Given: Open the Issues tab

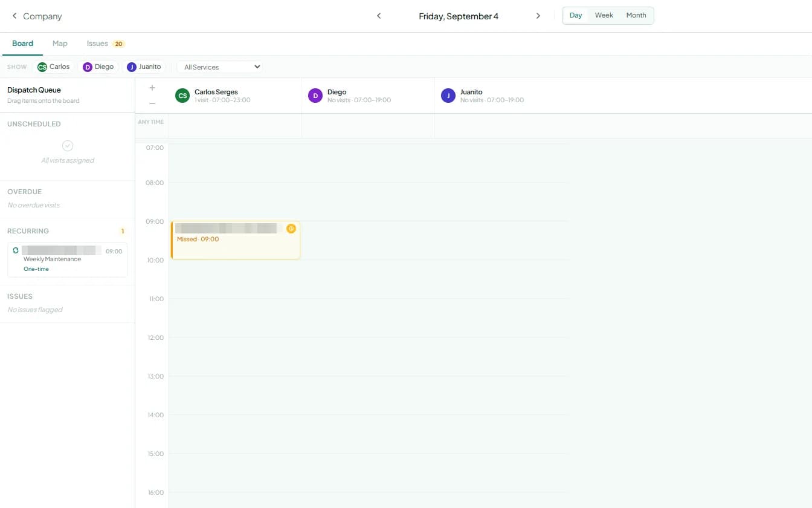Looking at the screenshot, I should coord(106,44).
